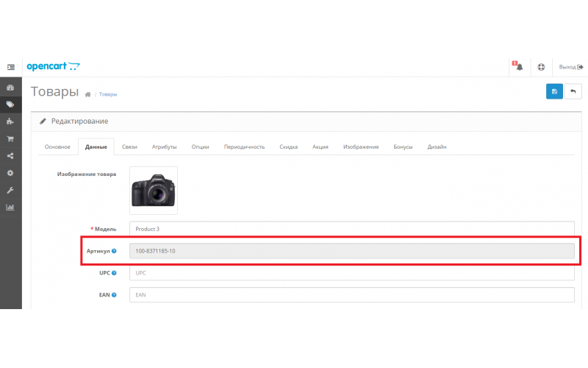Open the support lifebuoy icon

pyautogui.click(x=541, y=67)
